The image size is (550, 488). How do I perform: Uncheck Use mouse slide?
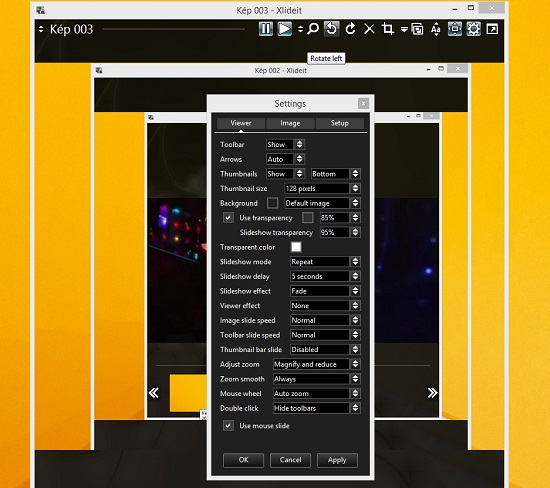coord(228,426)
